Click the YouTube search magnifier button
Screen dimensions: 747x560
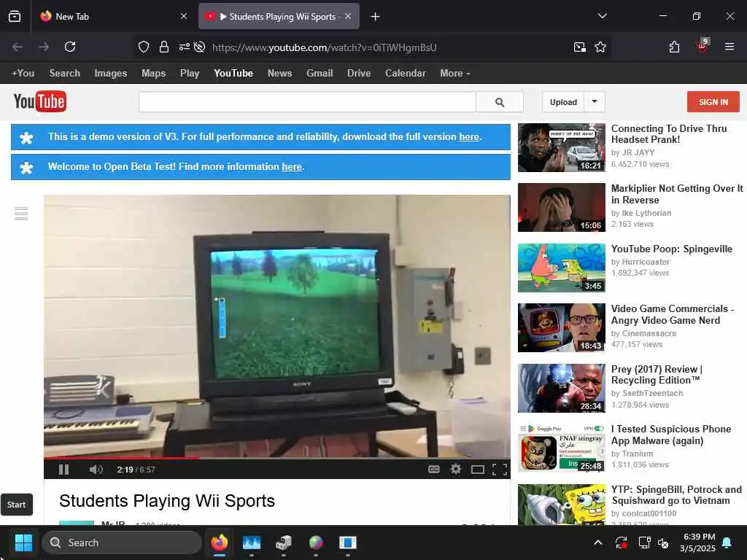coord(500,102)
